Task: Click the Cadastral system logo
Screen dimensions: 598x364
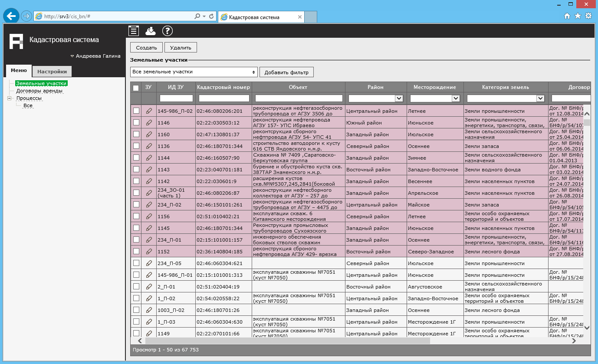Action: [x=16, y=41]
